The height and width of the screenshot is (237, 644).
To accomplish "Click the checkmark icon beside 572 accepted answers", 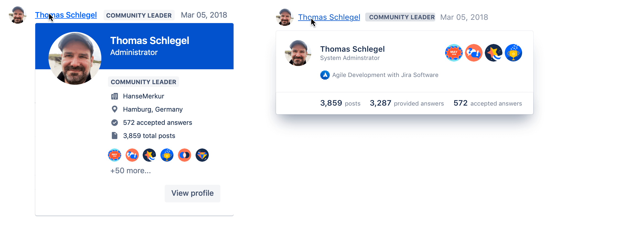I will [115, 123].
